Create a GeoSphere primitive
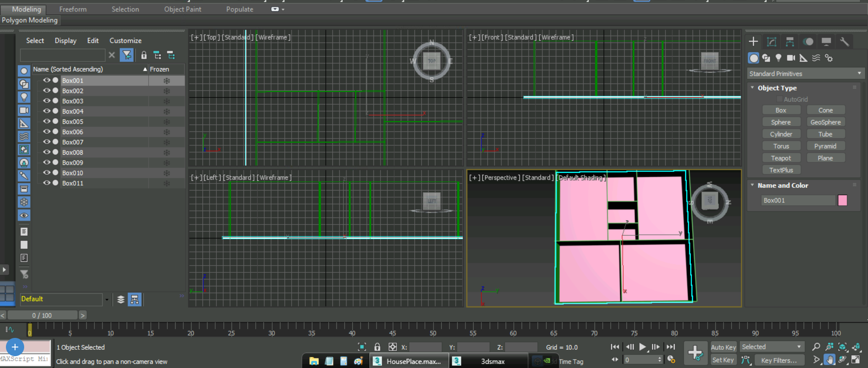Viewport: 868px width, 368px height. pyautogui.click(x=826, y=122)
